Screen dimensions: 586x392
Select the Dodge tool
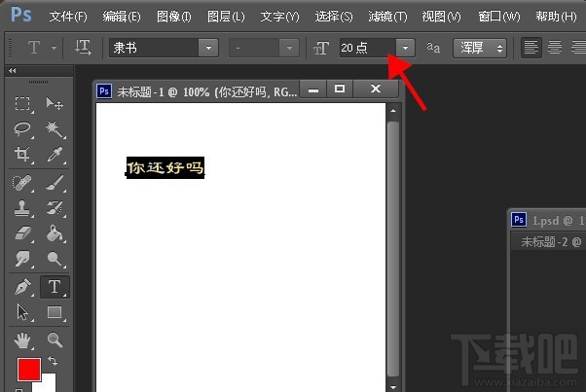[x=55, y=259]
